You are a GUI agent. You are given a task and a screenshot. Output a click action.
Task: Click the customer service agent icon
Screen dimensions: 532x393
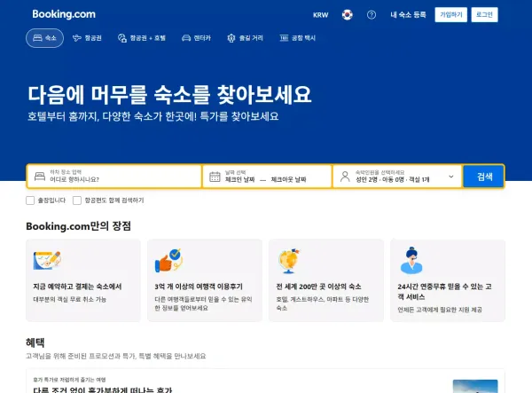pyautogui.click(x=411, y=260)
